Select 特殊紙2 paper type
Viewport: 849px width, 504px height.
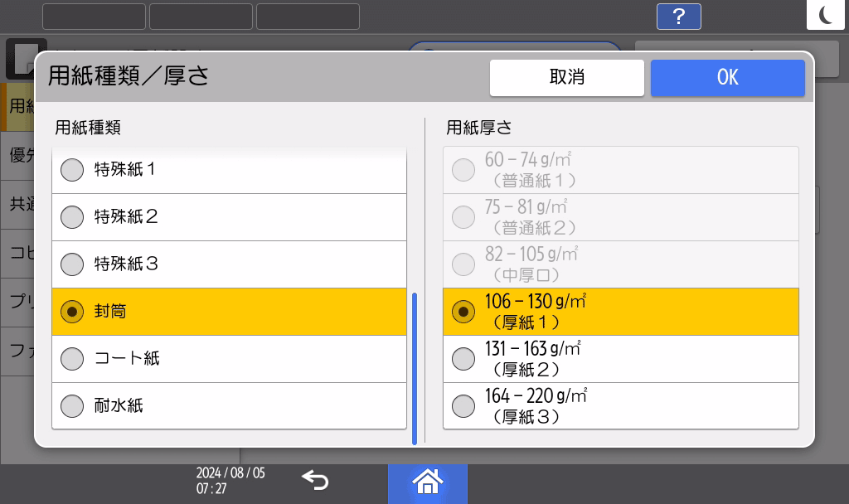click(229, 217)
